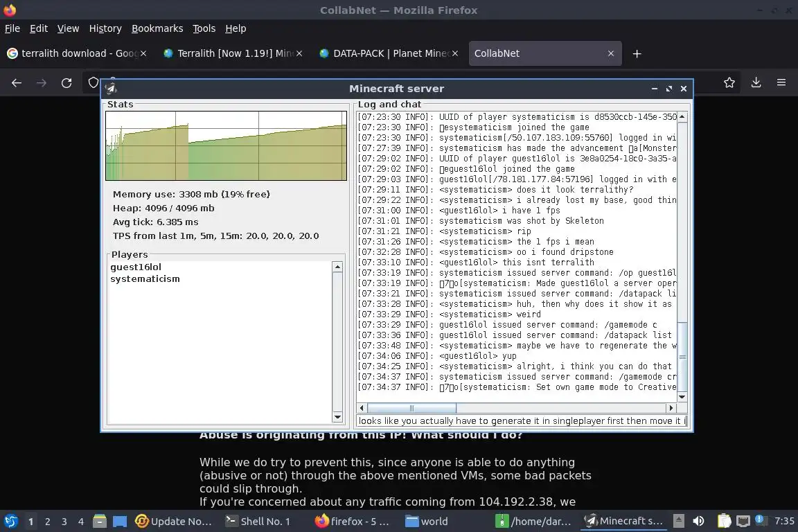Switch to workspace 4
The image size is (798, 532).
coord(80,522)
